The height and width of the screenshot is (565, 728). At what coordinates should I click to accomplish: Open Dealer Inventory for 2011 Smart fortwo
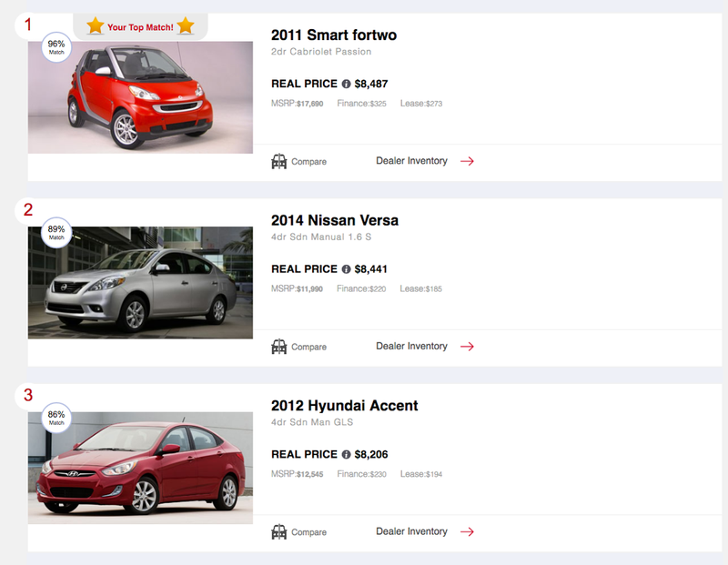[411, 161]
